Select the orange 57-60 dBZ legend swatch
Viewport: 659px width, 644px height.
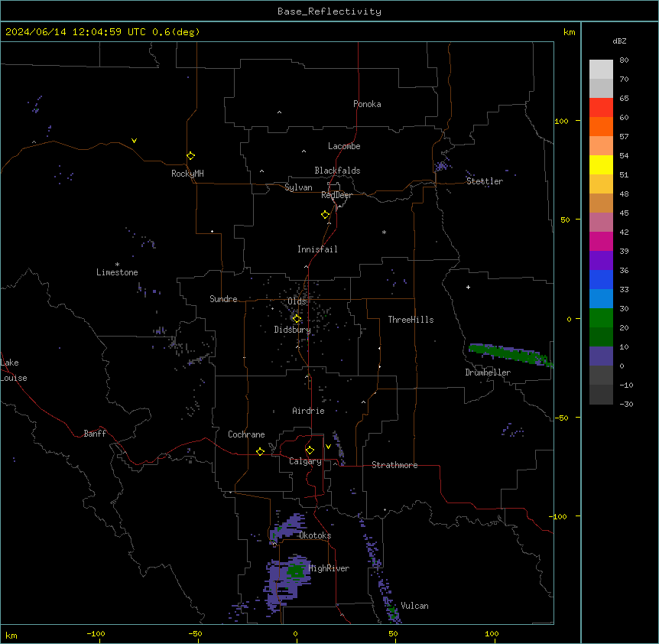point(601,127)
